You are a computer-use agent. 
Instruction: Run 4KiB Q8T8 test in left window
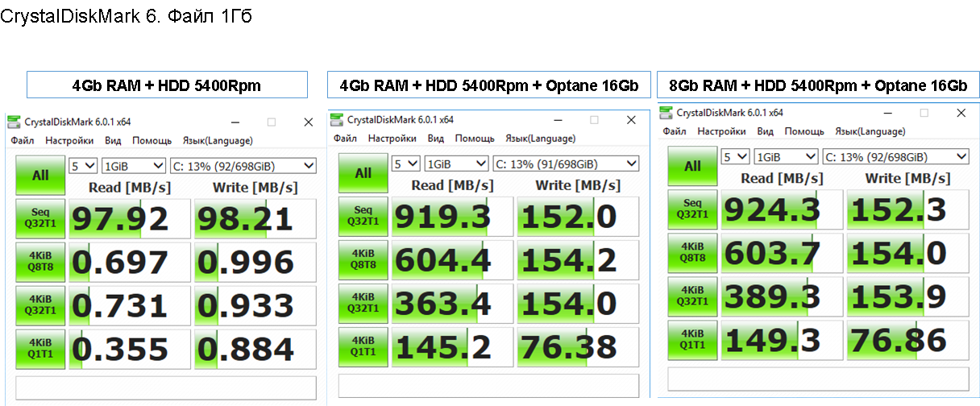click(40, 262)
